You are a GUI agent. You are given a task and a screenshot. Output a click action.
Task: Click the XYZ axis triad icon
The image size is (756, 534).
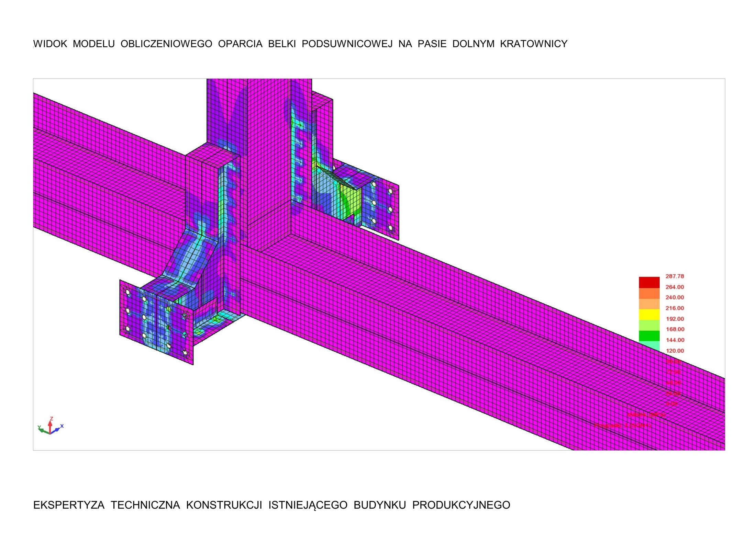point(50,427)
